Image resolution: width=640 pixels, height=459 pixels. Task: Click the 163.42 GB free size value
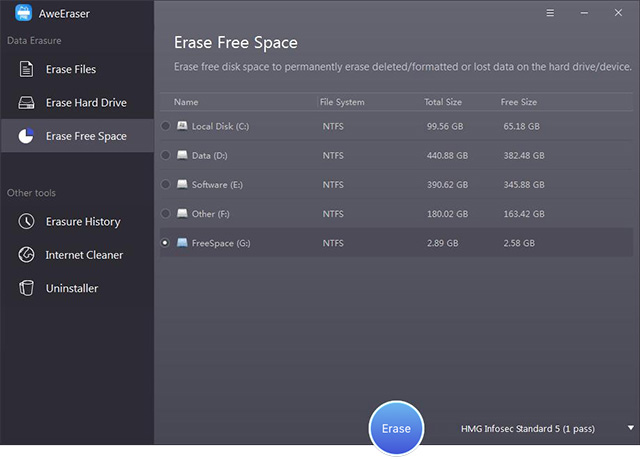pos(524,214)
